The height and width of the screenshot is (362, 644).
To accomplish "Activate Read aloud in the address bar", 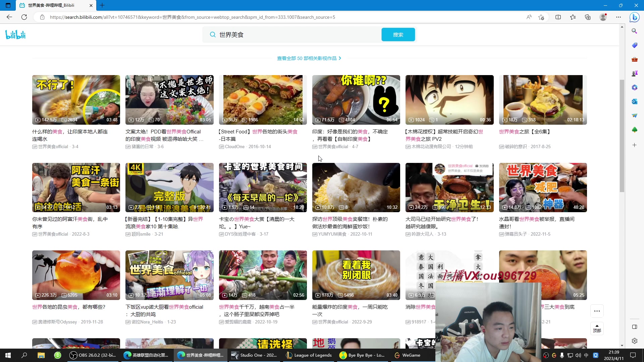I will pyautogui.click(x=529, y=17).
